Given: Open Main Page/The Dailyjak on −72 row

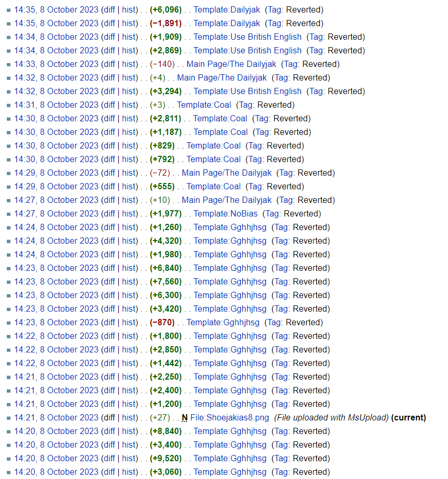Looking at the screenshot, I should click(x=227, y=173).
